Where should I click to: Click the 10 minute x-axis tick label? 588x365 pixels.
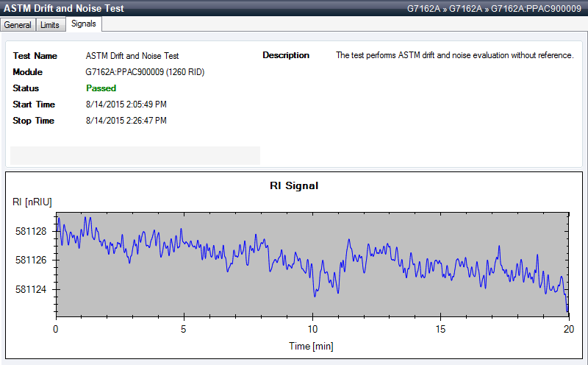pyautogui.click(x=312, y=329)
